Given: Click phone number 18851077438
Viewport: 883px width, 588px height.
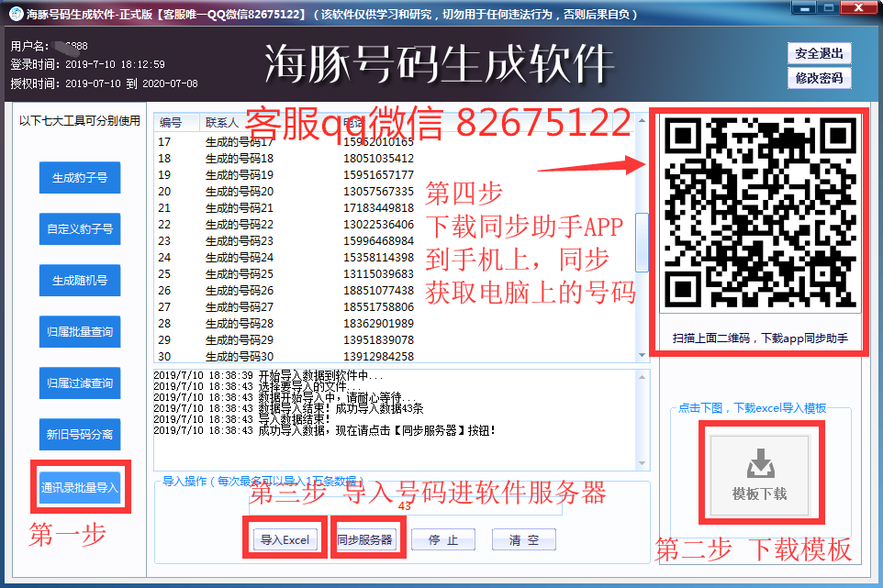Looking at the screenshot, I should coord(378,291).
